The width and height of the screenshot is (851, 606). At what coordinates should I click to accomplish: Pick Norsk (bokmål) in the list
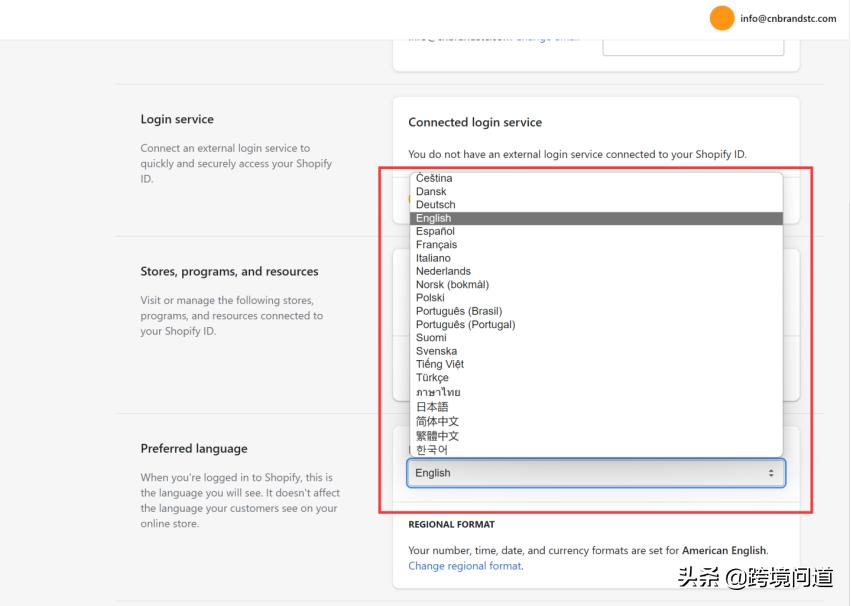coord(452,285)
